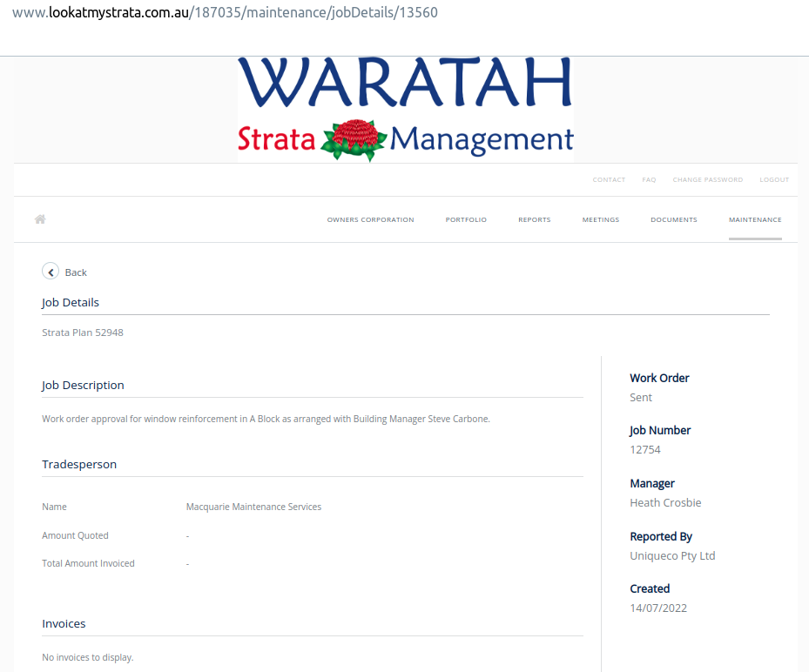Click the Back arrow circle icon
Image resolution: width=809 pixels, height=672 pixels.
(51, 272)
